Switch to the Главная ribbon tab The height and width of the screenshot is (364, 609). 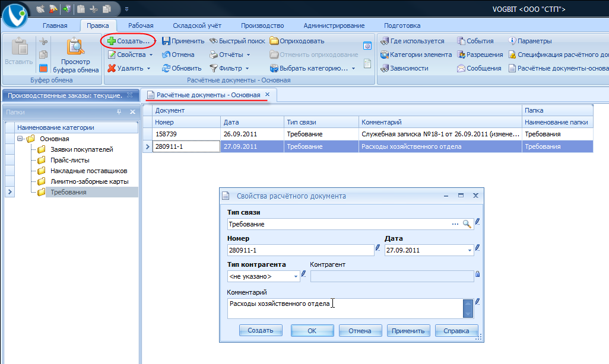(x=55, y=25)
